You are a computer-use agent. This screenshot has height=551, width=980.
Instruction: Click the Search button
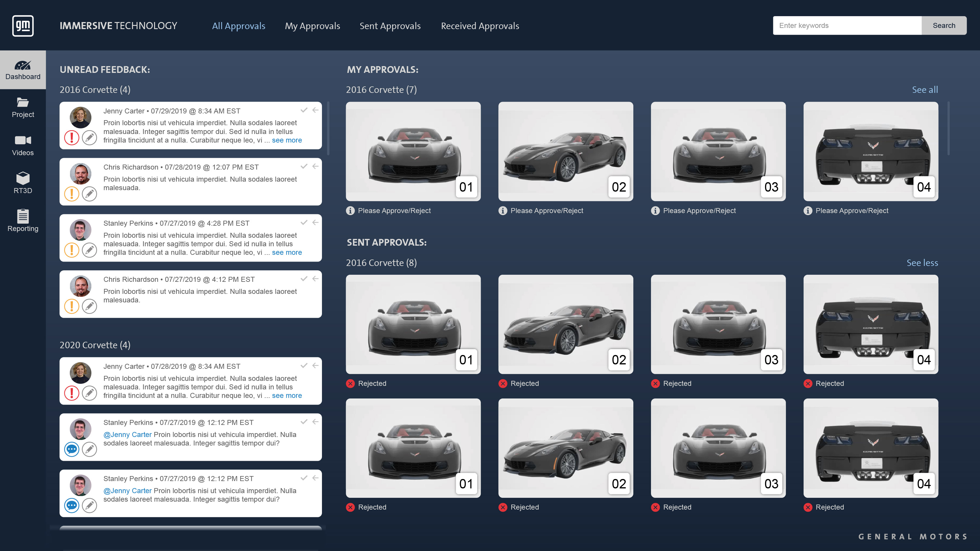click(944, 26)
